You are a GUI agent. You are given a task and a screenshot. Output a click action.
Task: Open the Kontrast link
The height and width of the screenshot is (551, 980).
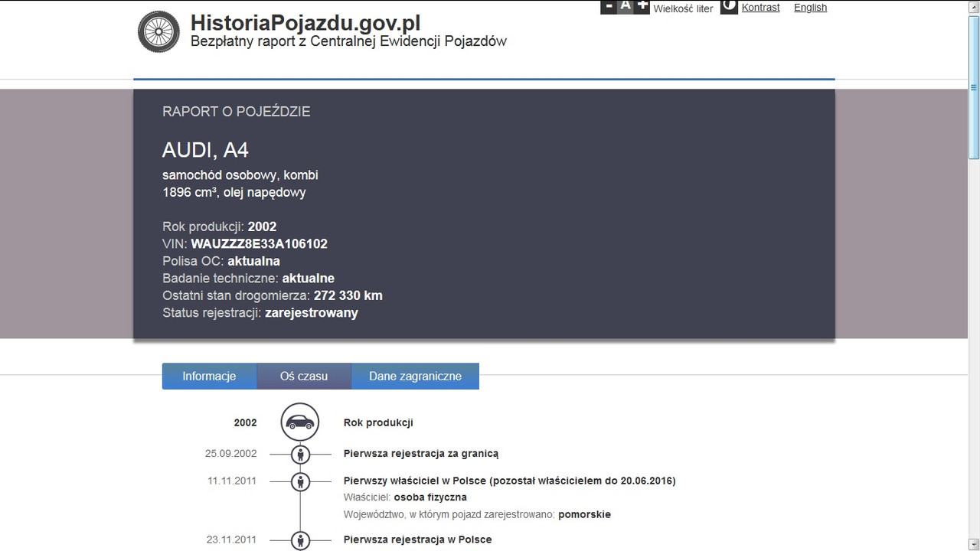coord(760,8)
